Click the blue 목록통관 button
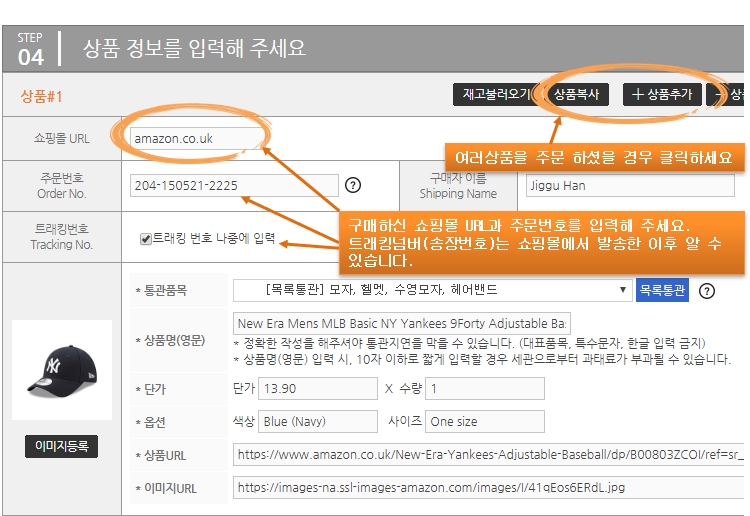Viewport: 750px width, 516px height. (662, 290)
